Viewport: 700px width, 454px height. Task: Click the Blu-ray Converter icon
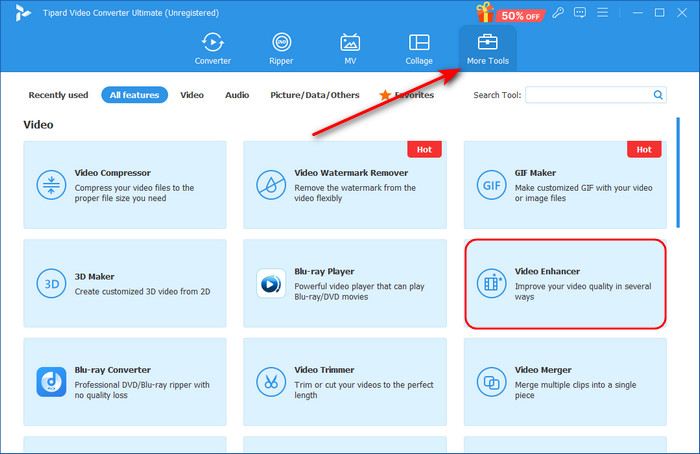51,382
